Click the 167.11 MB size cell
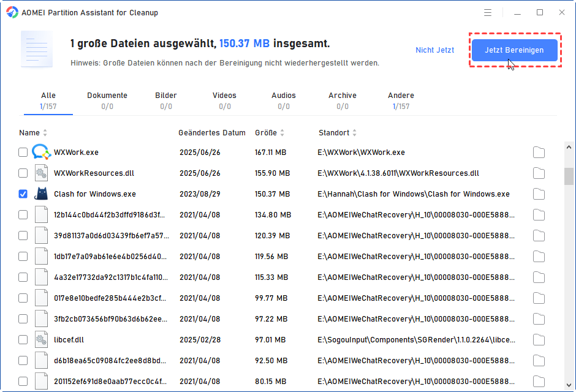The image size is (576, 392). click(x=270, y=153)
